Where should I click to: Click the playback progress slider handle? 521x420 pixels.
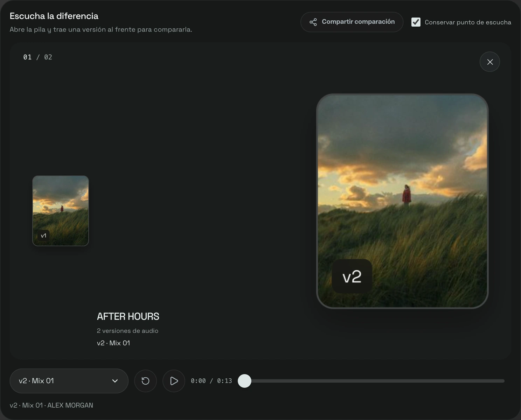pyautogui.click(x=244, y=381)
